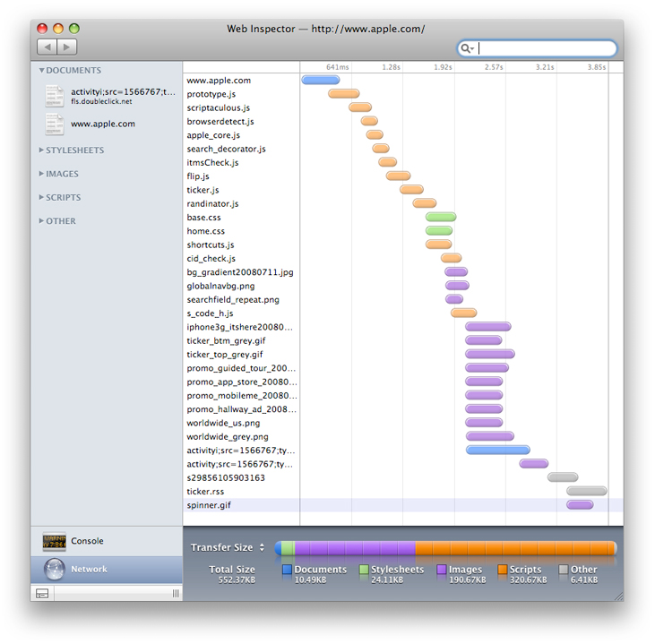Select the spinner.gif resource row

[x=403, y=505]
